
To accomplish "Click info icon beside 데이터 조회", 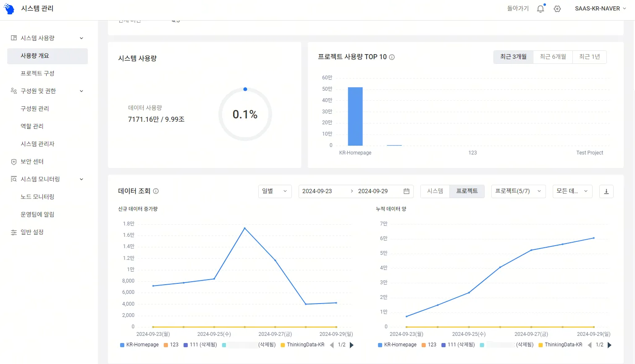I will point(156,191).
